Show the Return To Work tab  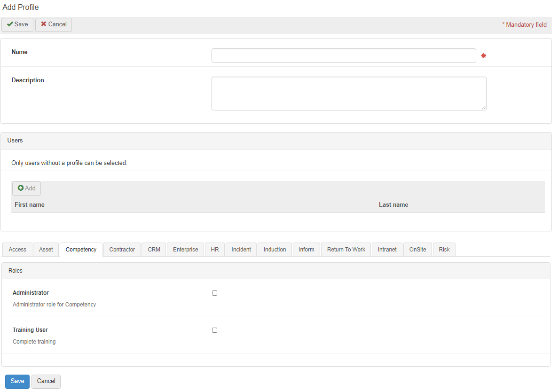click(x=346, y=250)
